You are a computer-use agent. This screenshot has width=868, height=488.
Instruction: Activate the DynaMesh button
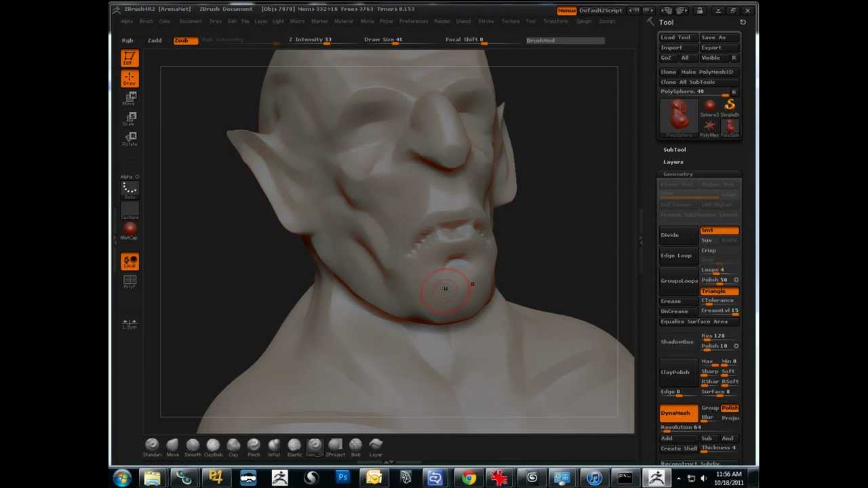click(679, 413)
